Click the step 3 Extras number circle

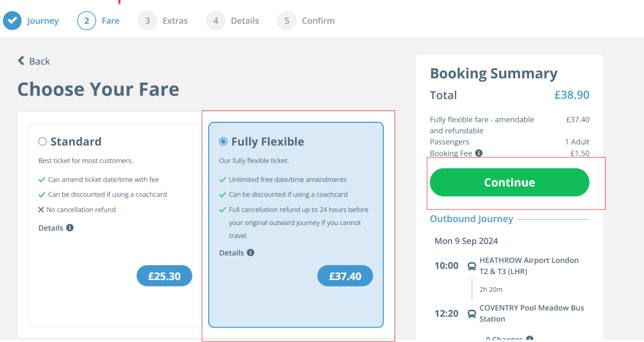pyautogui.click(x=147, y=21)
